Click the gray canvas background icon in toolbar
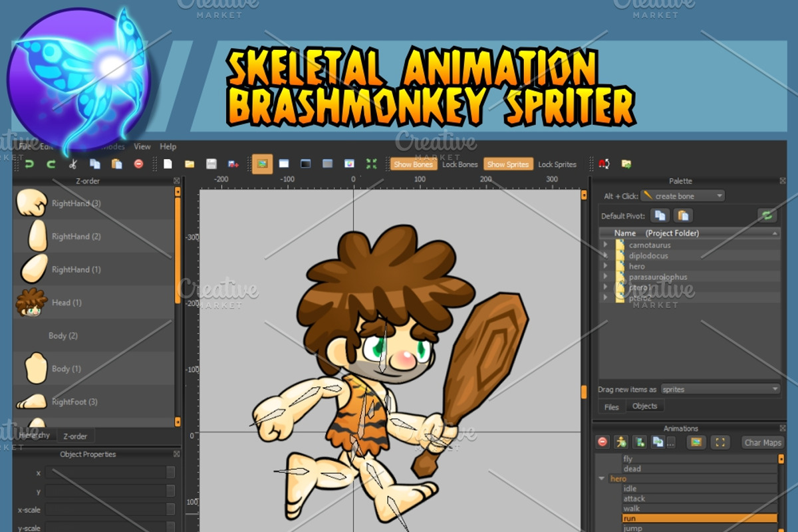The height and width of the screenshot is (532, 798). coord(327,164)
